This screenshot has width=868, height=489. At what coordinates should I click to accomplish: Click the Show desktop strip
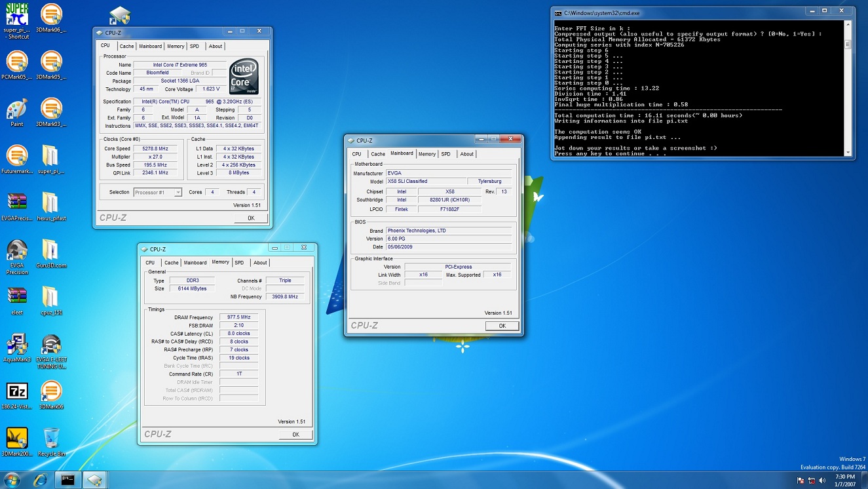[x=865, y=480]
